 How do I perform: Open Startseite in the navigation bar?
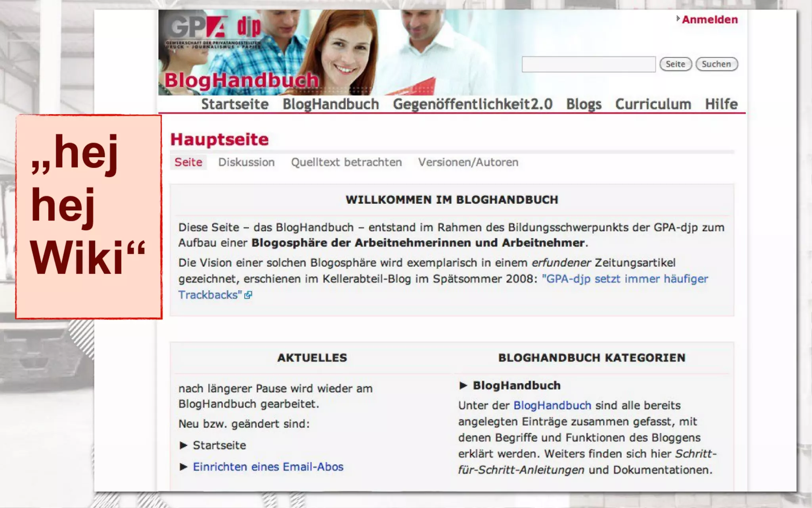point(235,104)
